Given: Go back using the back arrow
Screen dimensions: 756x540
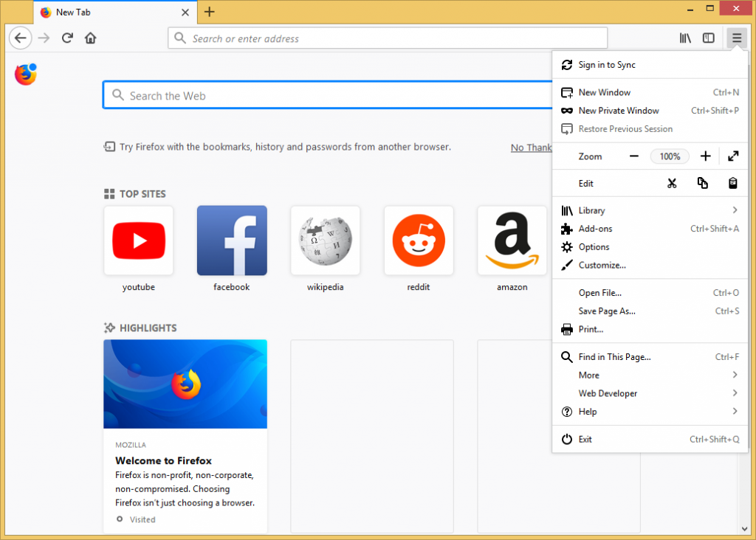Looking at the screenshot, I should tap(20, 38).
